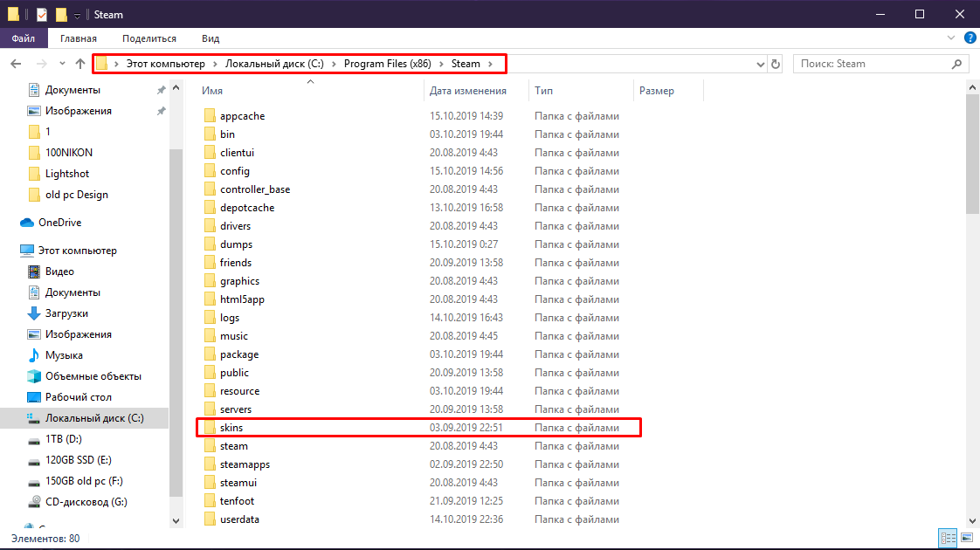Click Этот компьютер in address breadcrumb
This screenshot has height=550, width=980.
click(166, 64)
